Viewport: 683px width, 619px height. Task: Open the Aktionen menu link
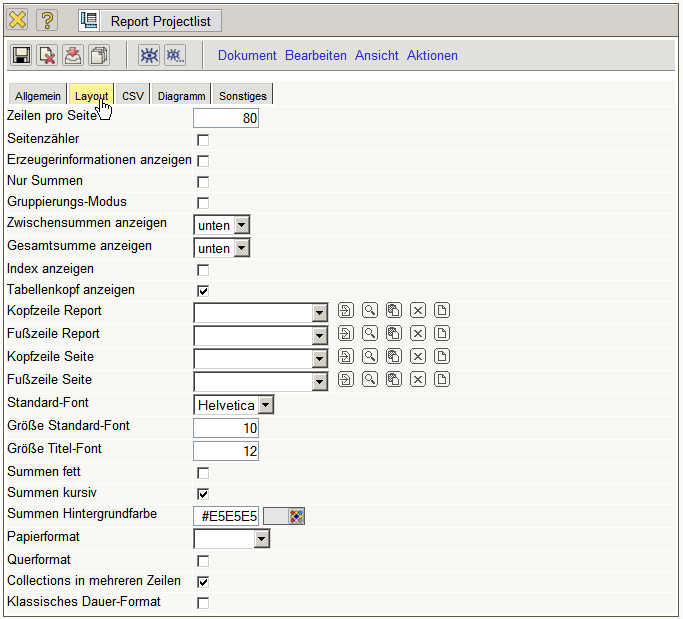(x=432, y=56)
